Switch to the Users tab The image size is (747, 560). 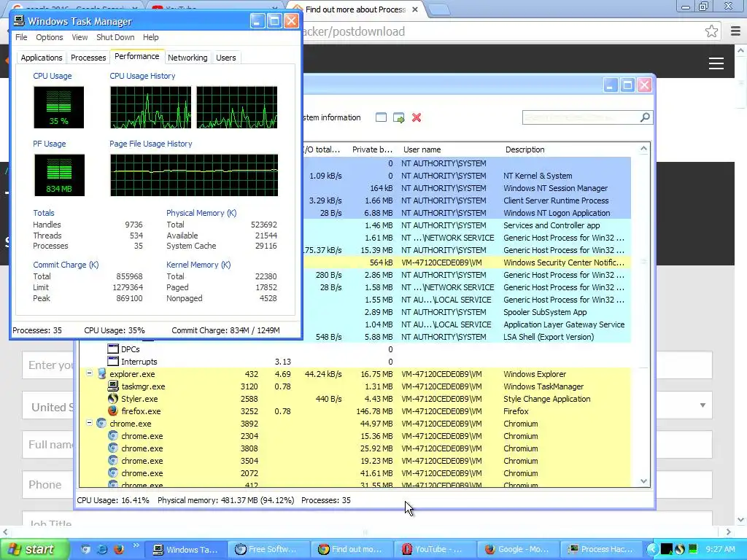pyautogui.click(x=226, y=57)
